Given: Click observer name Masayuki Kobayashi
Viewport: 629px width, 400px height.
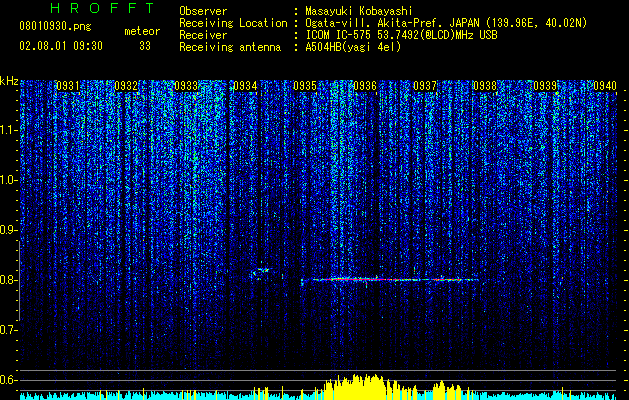Looking at the screenshot, I should tap(359, 11).
